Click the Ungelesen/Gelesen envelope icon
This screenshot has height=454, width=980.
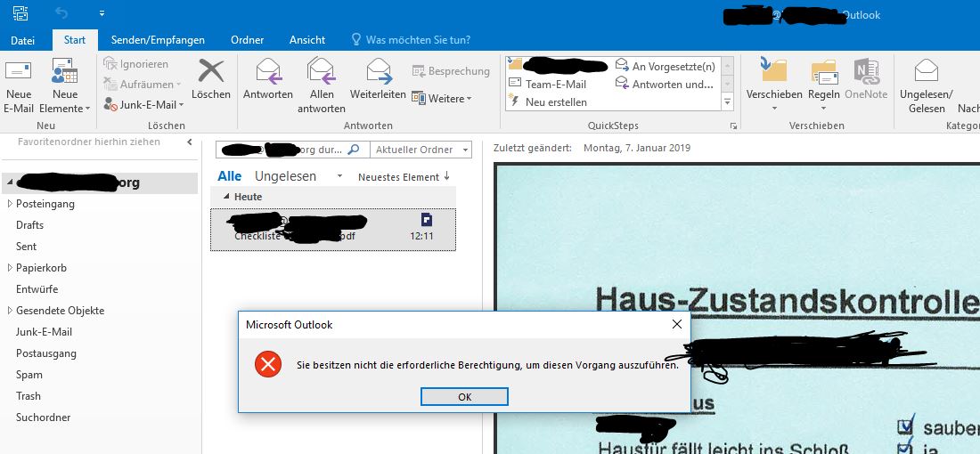pos(927,70)
